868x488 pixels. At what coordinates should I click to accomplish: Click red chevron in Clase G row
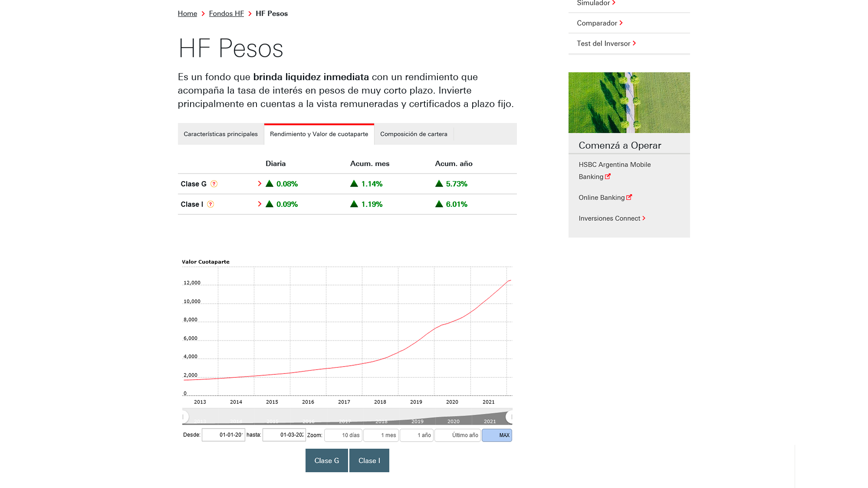260,183
